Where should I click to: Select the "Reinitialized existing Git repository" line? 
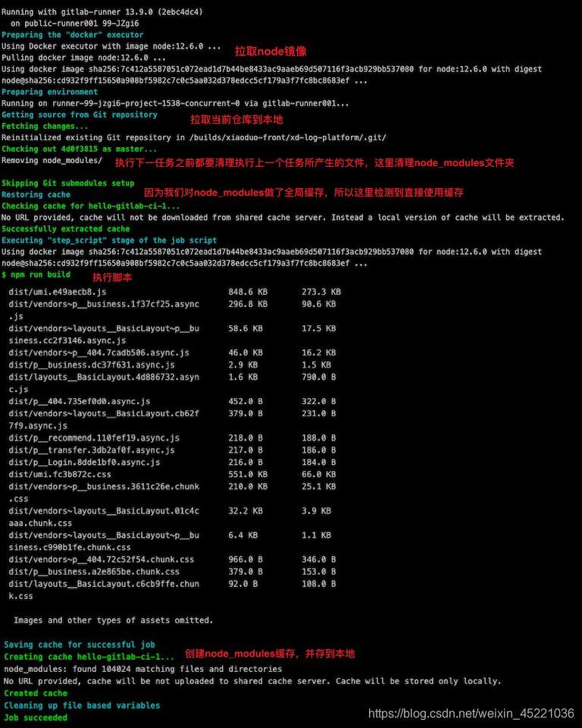pyautogui.click(x=194, y=137)
